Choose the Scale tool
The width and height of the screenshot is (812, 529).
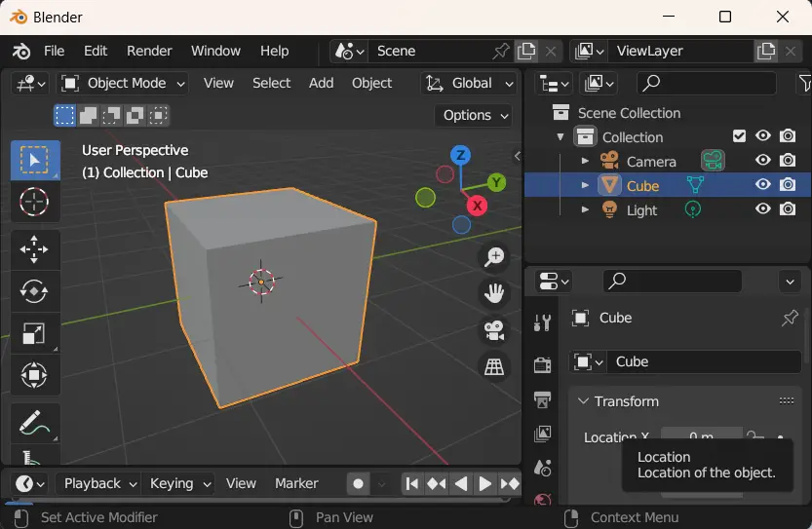click(34, 333)
